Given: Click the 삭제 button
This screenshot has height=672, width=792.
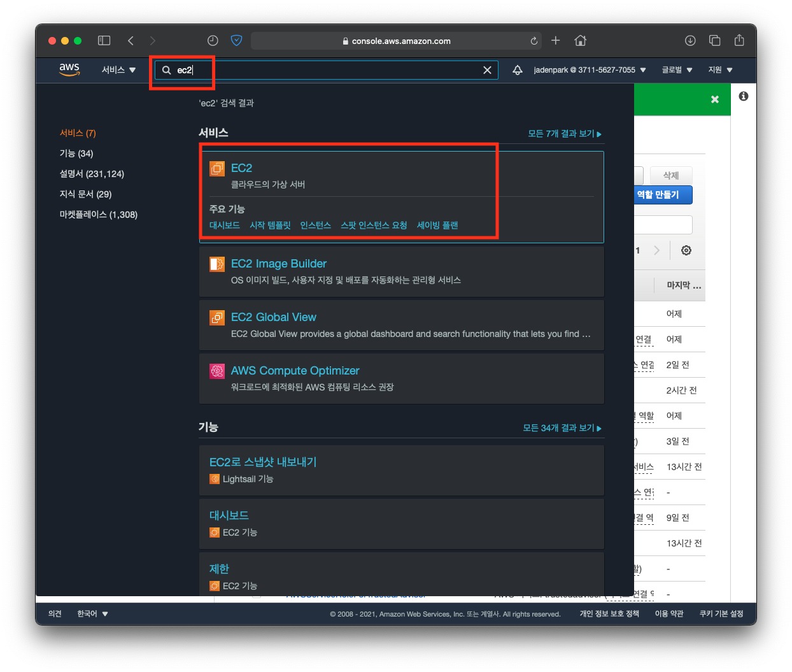Looking at the screenshot, I should coord(671,175).
